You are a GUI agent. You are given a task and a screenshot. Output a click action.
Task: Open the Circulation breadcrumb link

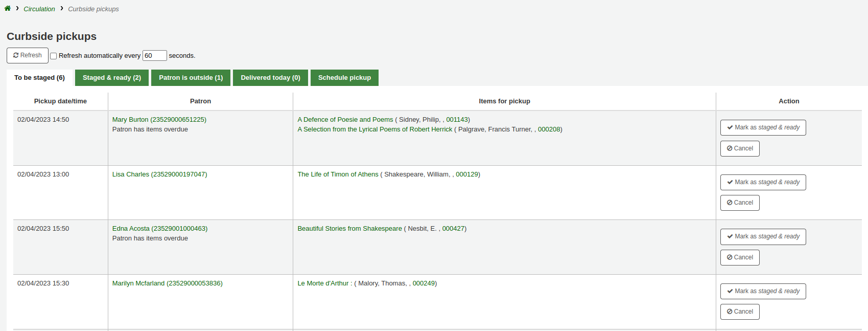39,9
